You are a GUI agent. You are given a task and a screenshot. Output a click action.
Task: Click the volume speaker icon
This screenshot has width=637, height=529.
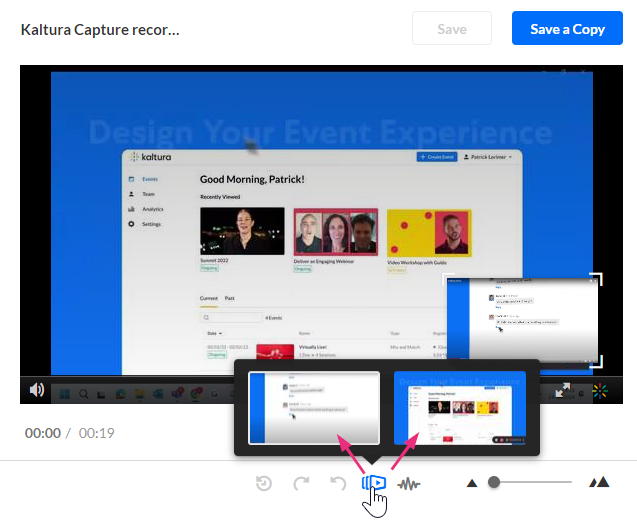[x=36, y=390]
